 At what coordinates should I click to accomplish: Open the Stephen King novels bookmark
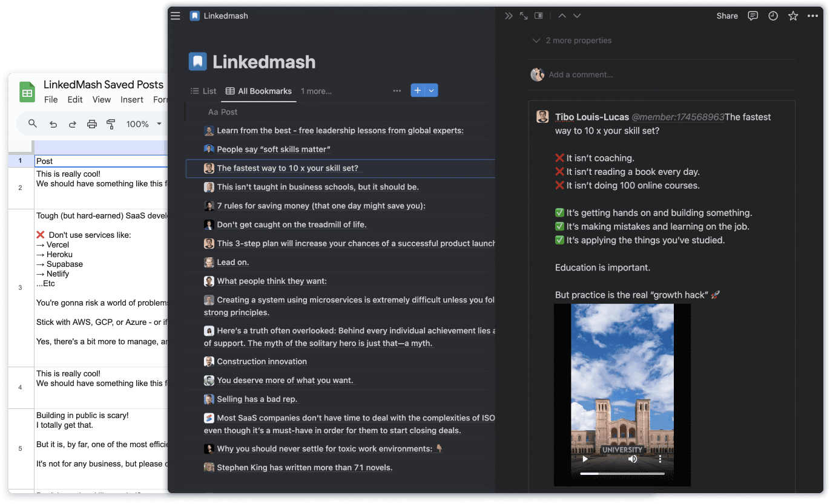pyautogui.click(x=305, y=468)
